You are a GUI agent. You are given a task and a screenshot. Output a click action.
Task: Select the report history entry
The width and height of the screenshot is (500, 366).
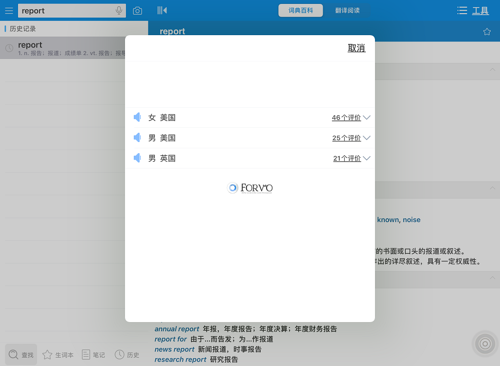click(x=74, y=48)
